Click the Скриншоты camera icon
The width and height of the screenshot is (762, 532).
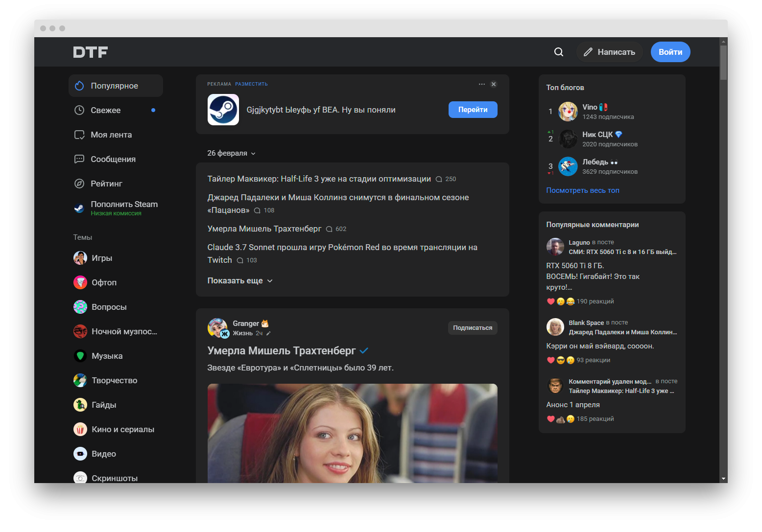(x=80, y=477)
